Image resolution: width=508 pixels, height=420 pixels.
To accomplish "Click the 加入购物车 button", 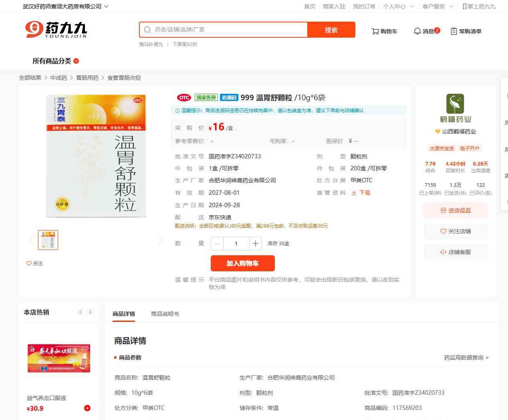I will (x=243, y=263).
